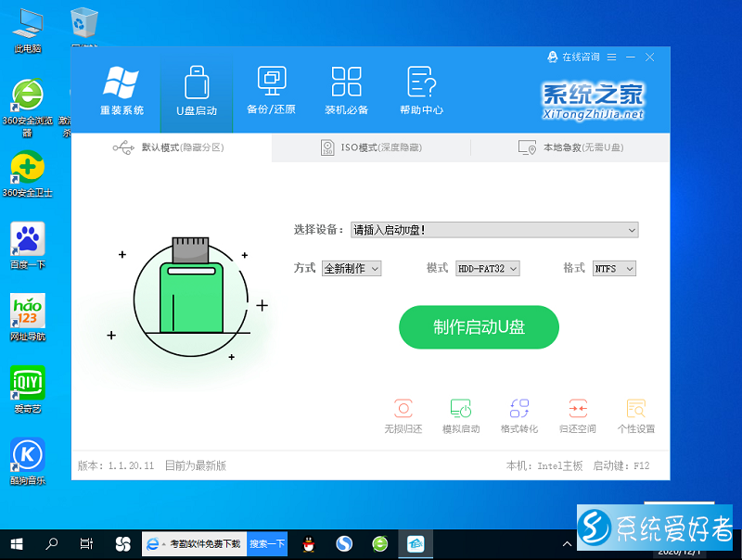Open 个性设置 personalization settings
The image size is (742, 560).
(636, 415)
